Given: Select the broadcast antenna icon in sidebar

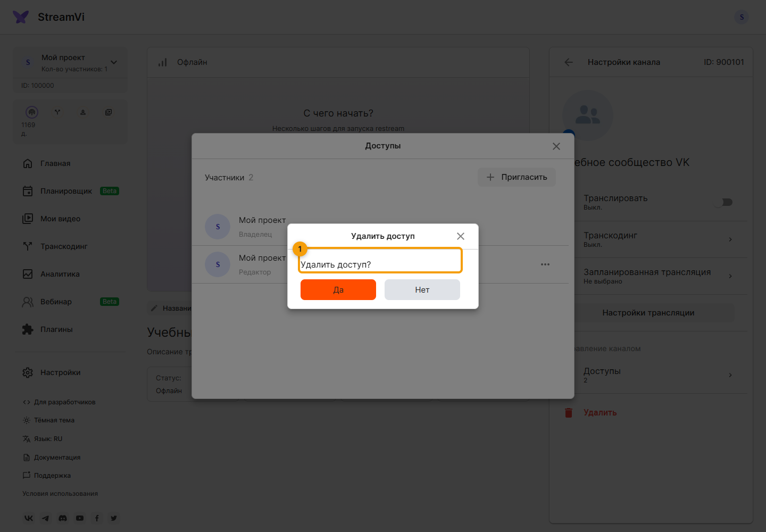Looking at the screenshot, I should coord(32,112).
